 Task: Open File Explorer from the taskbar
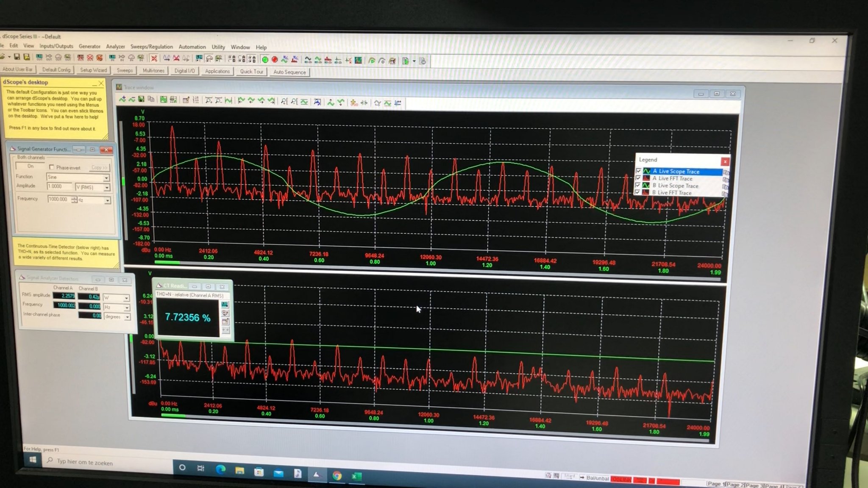point(239,471)
